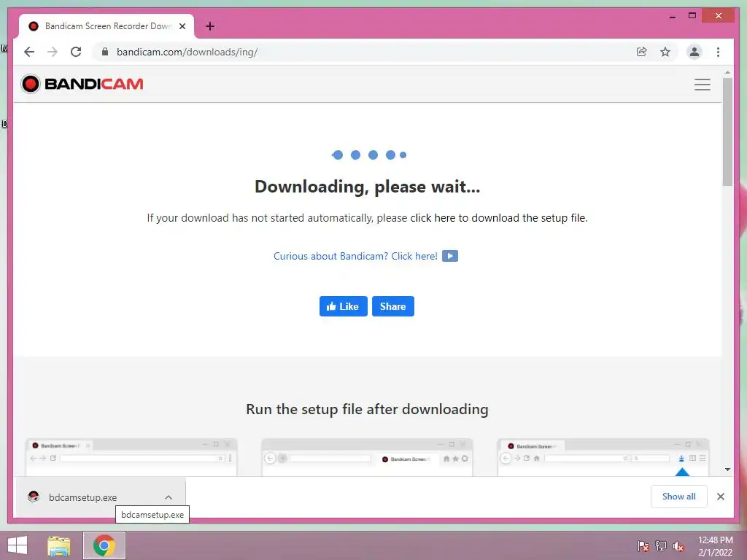Click the middle browser instruction thumbnail
Image resolution: width=747 pixels, height=560 pixels.
[367, 457]
